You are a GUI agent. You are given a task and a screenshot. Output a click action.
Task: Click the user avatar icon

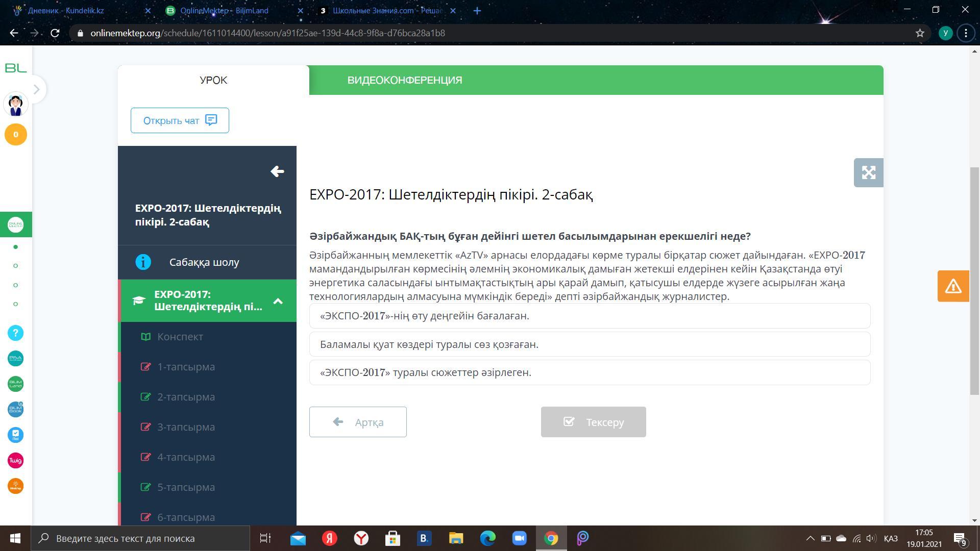(x=15, y=105)
